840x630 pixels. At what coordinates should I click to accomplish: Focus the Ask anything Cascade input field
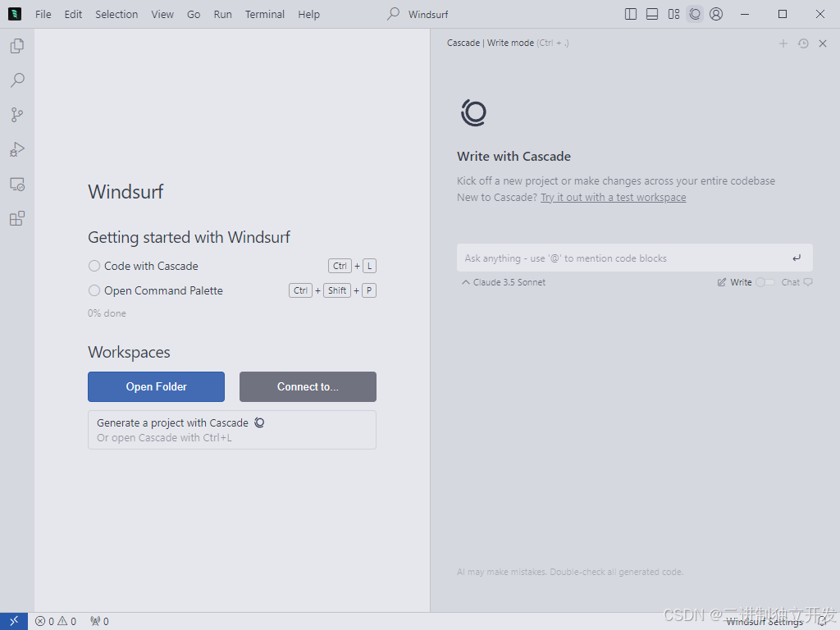[635, 258]
